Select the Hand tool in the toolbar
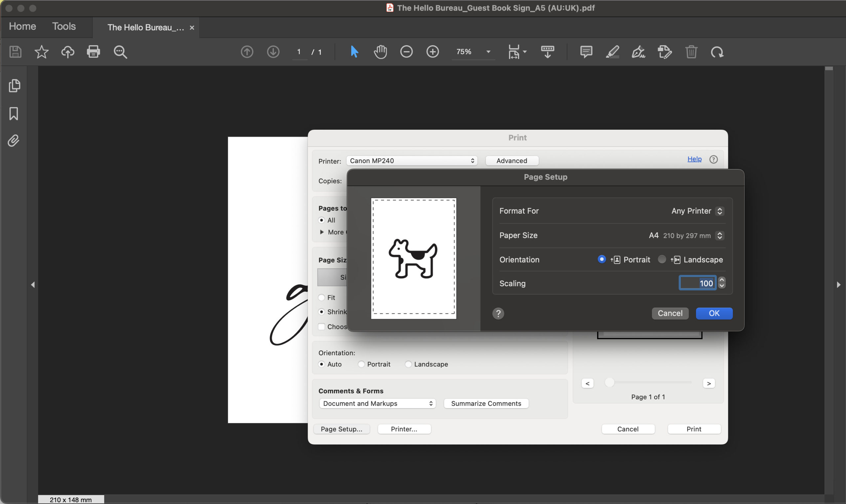The width and height of the screenshot is (846, 504). [x=380, y=52]
